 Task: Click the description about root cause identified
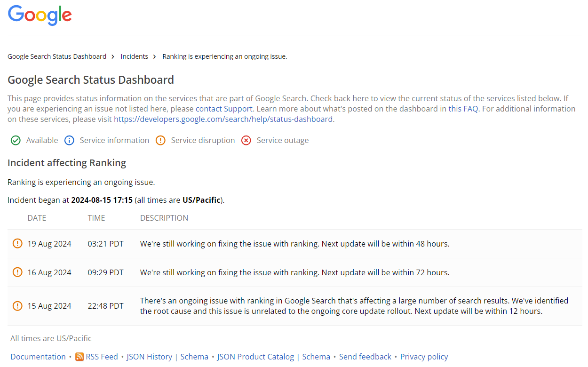354,306
